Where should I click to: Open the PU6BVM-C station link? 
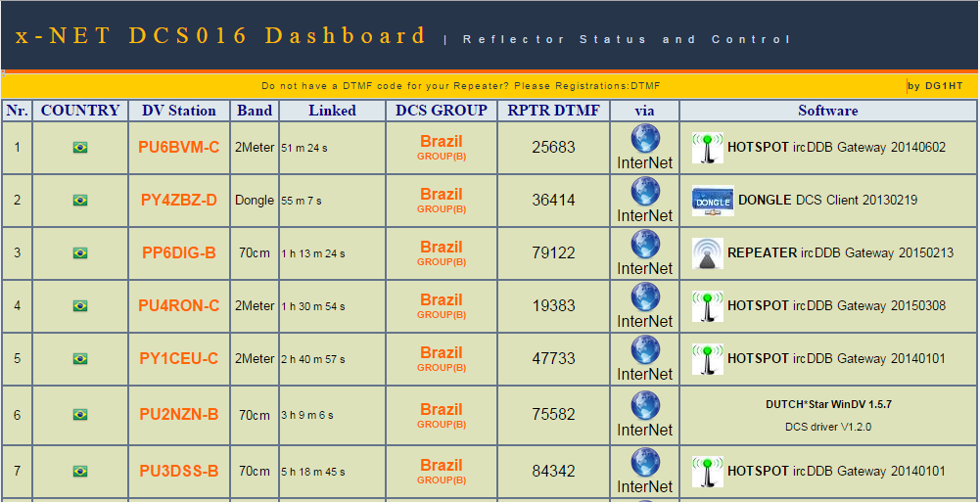179,148
